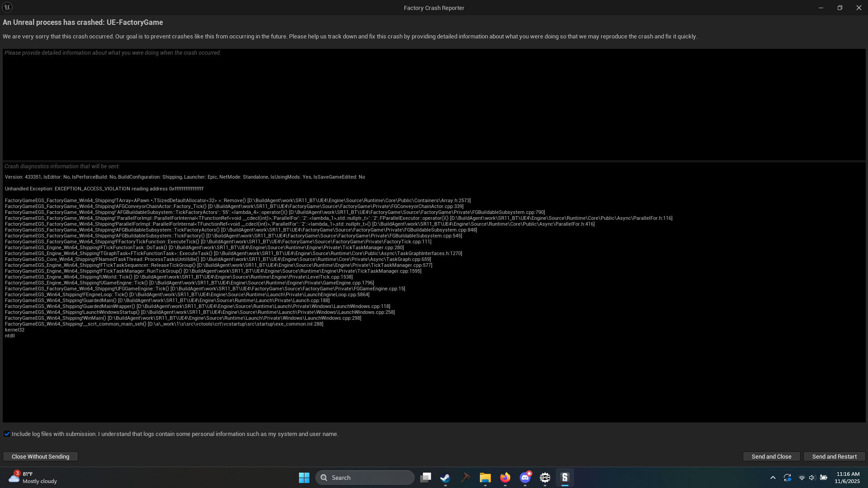Open the SMM mod manager taskbar icon
868x488 pixels.
coord(545,478)
